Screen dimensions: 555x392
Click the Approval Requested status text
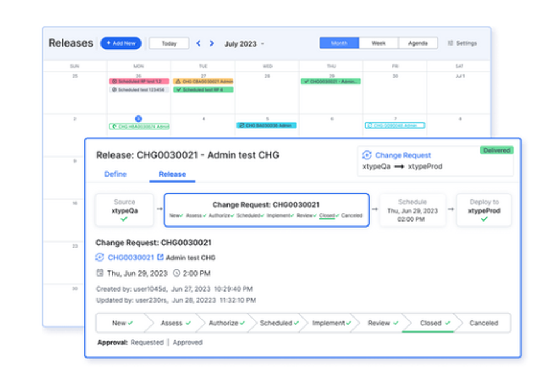[x=147, y=343]
